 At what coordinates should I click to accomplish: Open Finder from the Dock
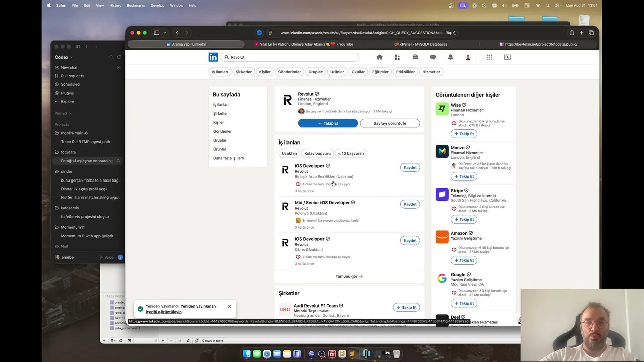click(x=247, y=354)
